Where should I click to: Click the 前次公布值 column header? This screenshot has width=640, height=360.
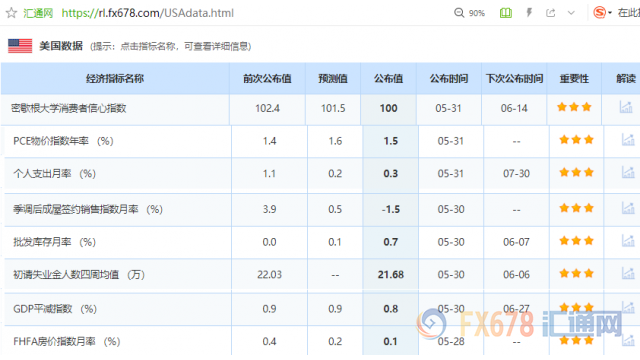click(267, 78)
